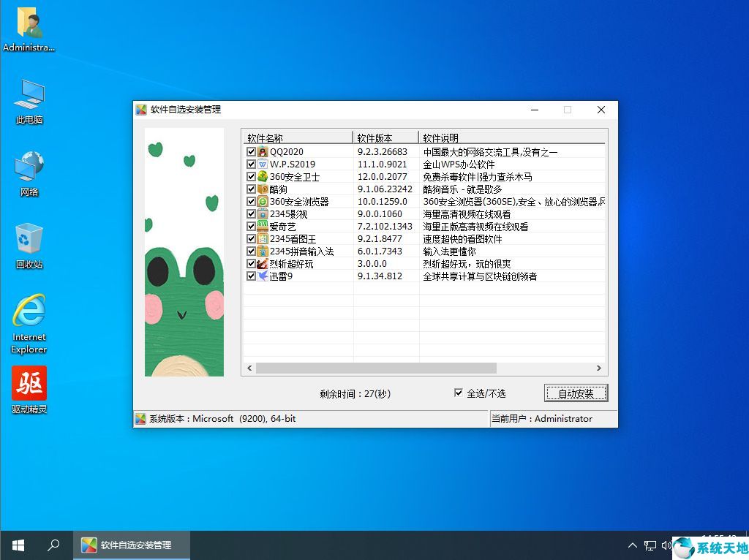Viewport: 749px width, 560px height.
Task: Click the 360安全卫士 icon in list
Action: [263, 177]
